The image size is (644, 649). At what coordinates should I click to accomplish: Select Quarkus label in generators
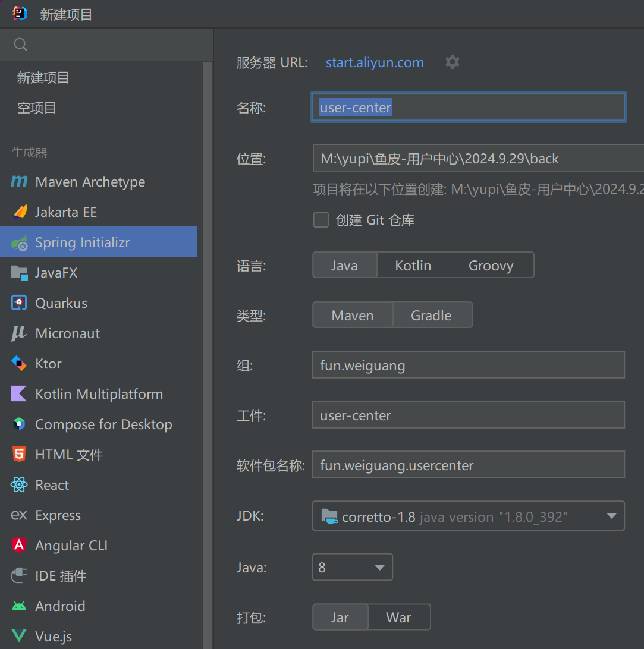click(x=61, y=303)
